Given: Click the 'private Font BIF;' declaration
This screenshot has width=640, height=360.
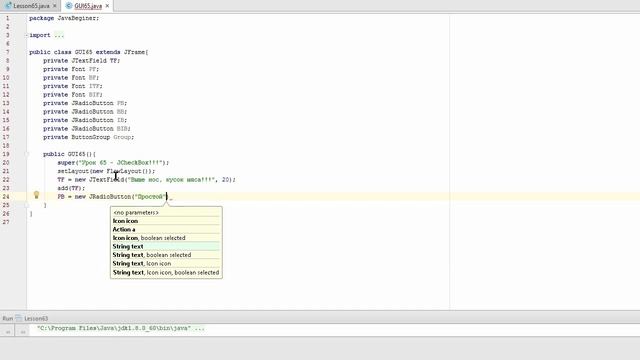Looking at the screenshot, I should (x=73, y=95).
